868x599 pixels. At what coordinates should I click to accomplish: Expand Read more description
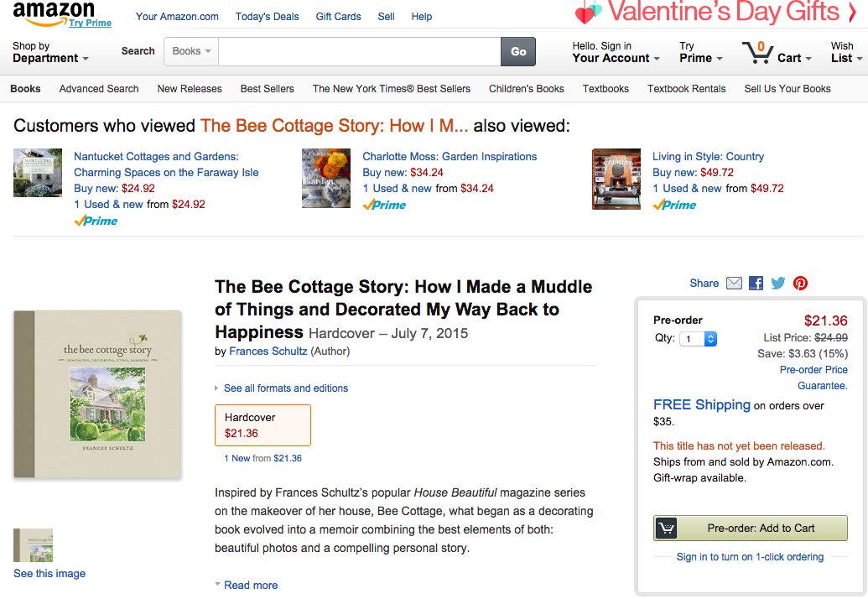coord(250,586)
